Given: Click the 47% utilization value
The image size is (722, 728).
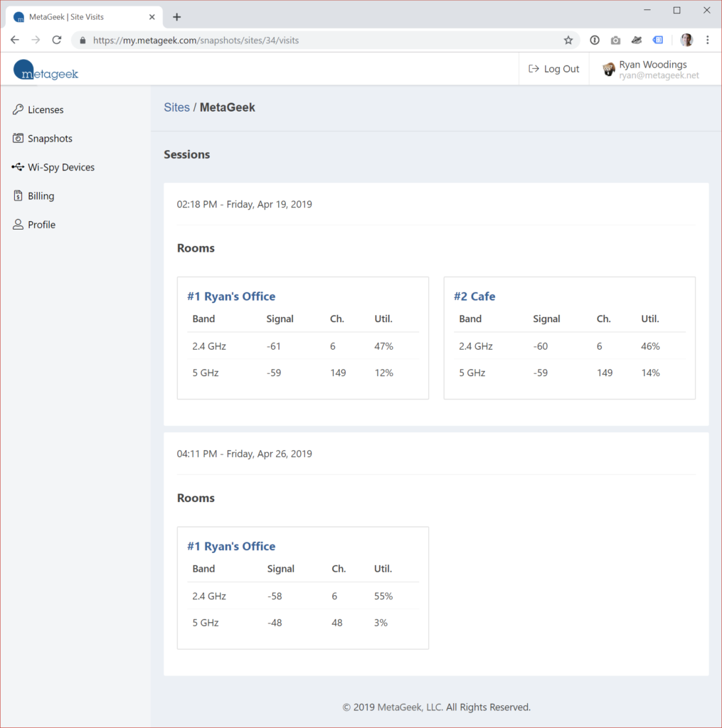Looking at the screenshot, I should coord(384,346).
